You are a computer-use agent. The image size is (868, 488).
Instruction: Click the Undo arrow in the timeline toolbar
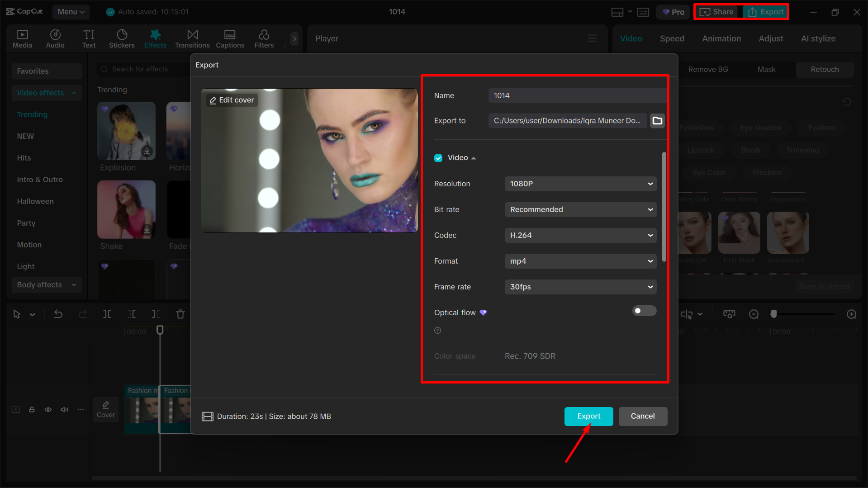[58, 314]
